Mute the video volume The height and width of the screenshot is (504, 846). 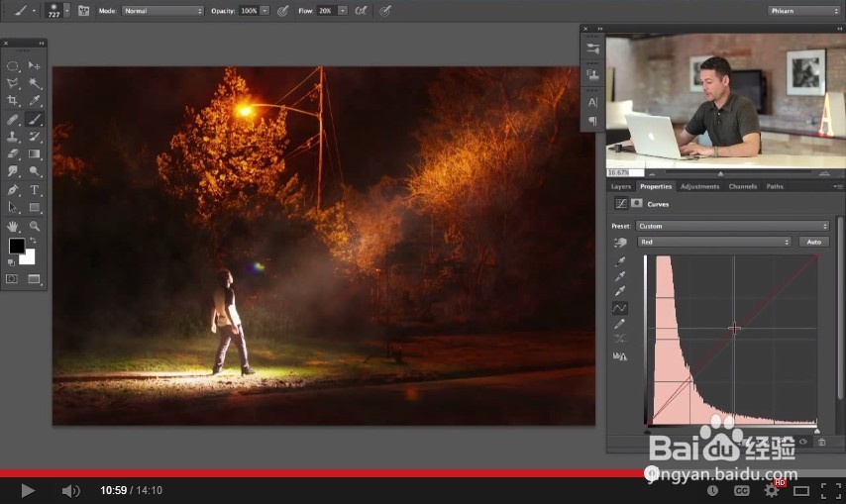point(70,490)
